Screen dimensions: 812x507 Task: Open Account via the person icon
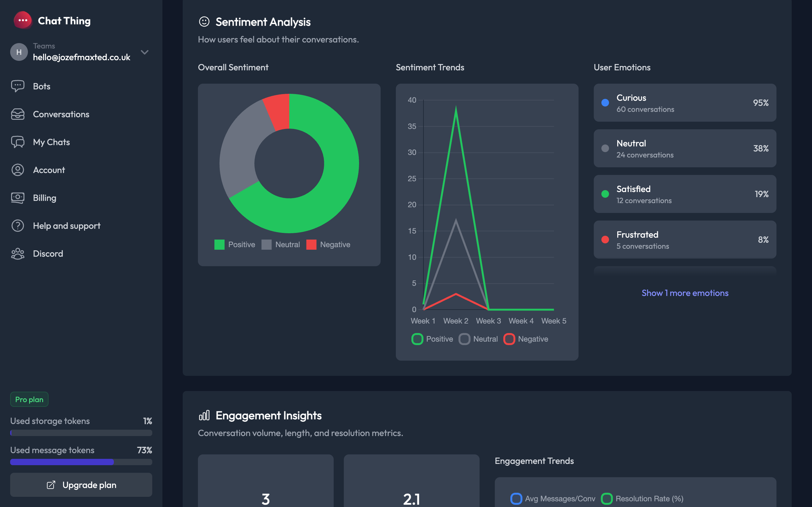pyautogui.click(x=18, y=170)
